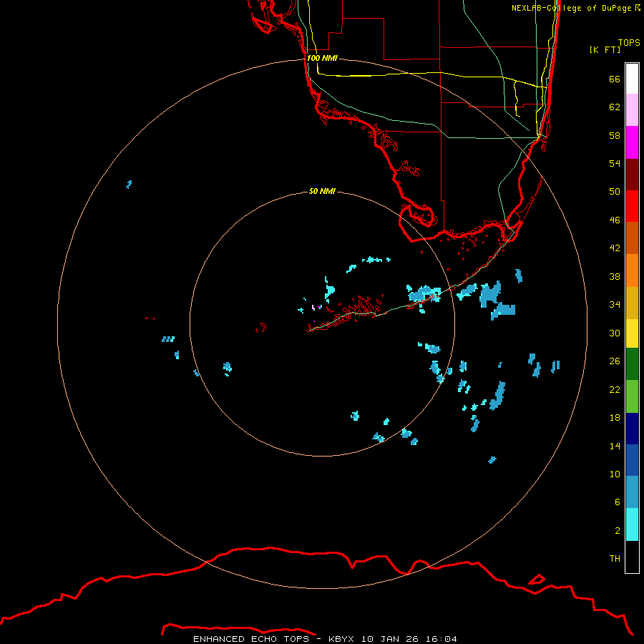Click the magenta legend swatch

tap(632, 142)
